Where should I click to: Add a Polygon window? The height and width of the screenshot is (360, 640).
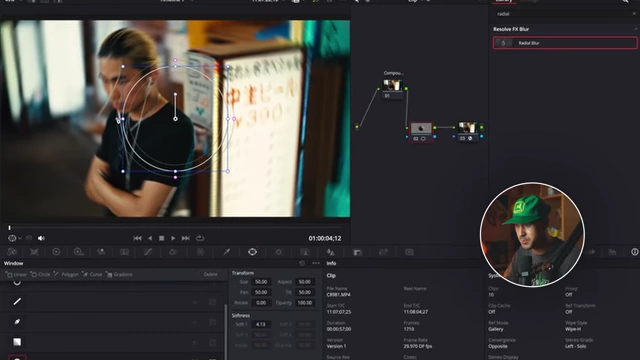tap(66, 274)
